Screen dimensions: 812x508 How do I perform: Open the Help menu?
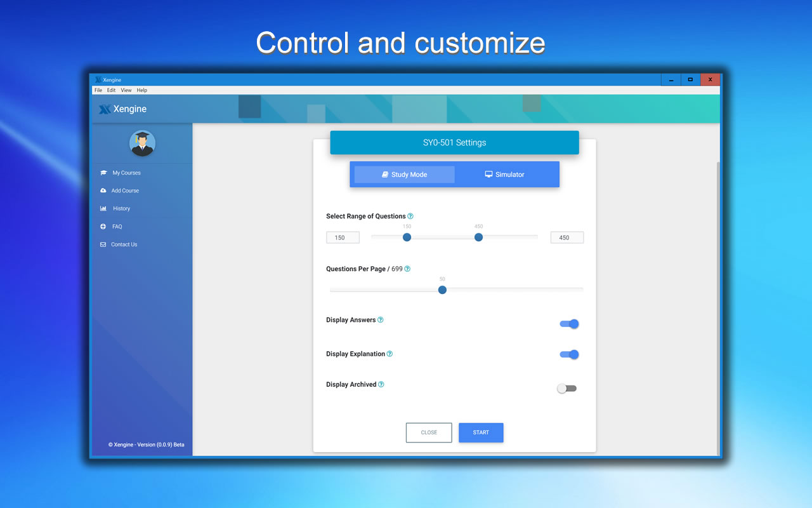point(142,90)
